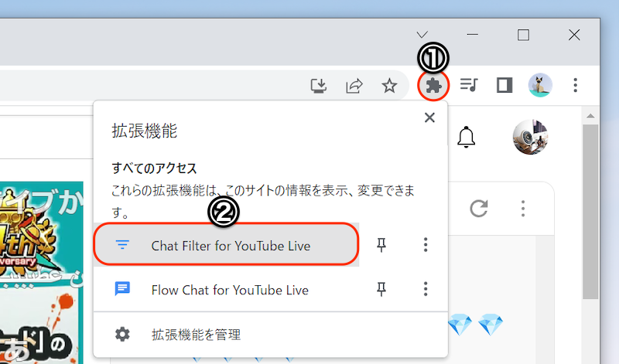Click the tab search chevron
Viewport: 619px width, 364px height.
click(x=422, y=35)
